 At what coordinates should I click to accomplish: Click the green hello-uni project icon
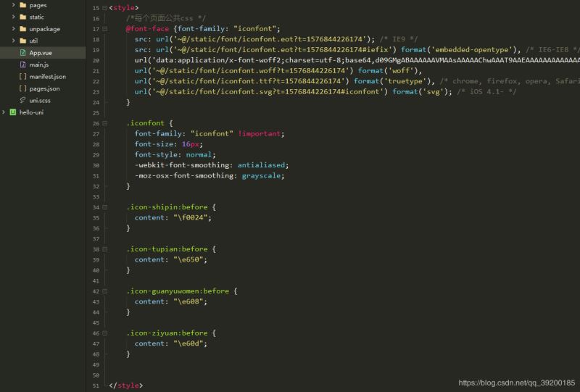coord(13,112)
